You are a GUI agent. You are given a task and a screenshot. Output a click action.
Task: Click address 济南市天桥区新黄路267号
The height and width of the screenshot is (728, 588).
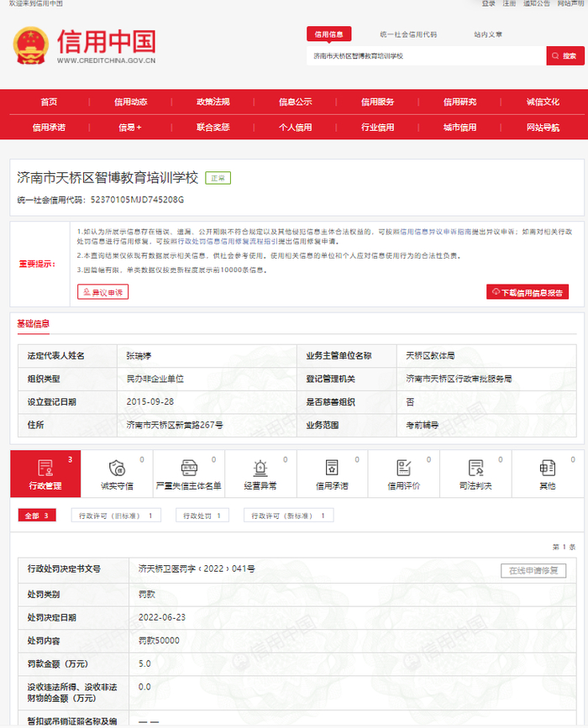click(175, 425)
